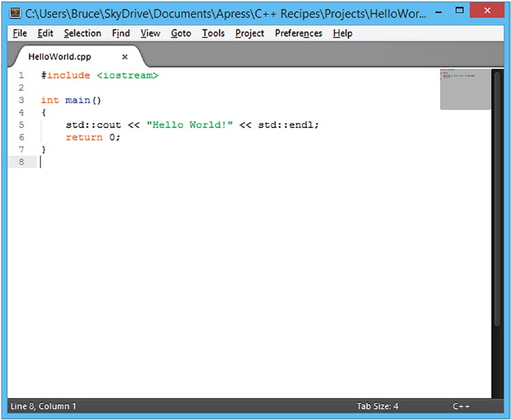Open the File menu
The image size is (511, 420).
[x=20, y=33]
